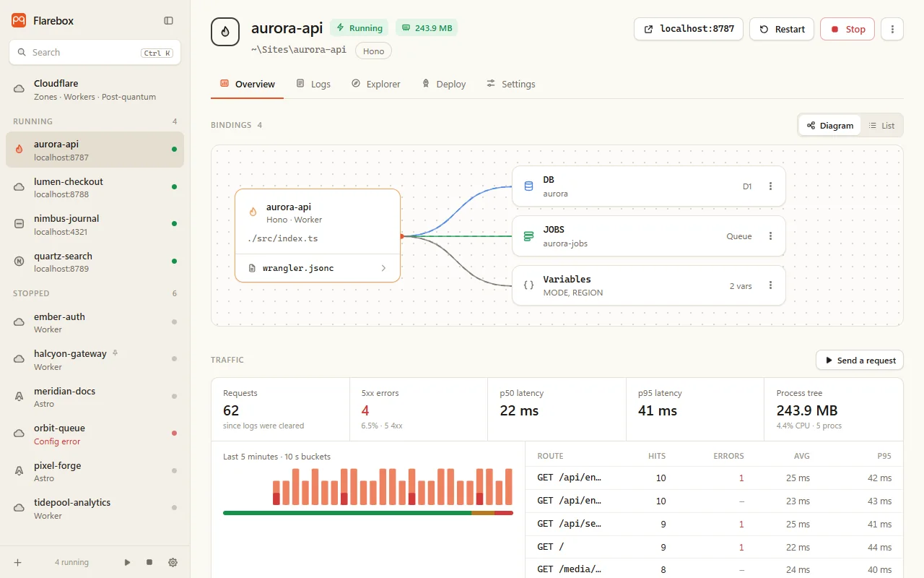Click the Requests stat card

[280, 410]
